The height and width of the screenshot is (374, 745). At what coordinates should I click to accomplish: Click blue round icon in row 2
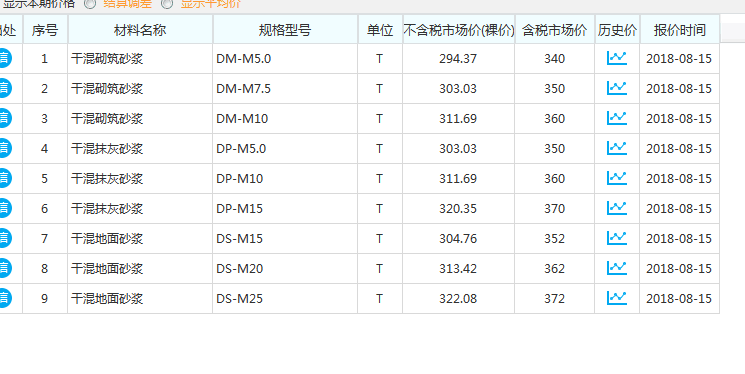point(5,88)
